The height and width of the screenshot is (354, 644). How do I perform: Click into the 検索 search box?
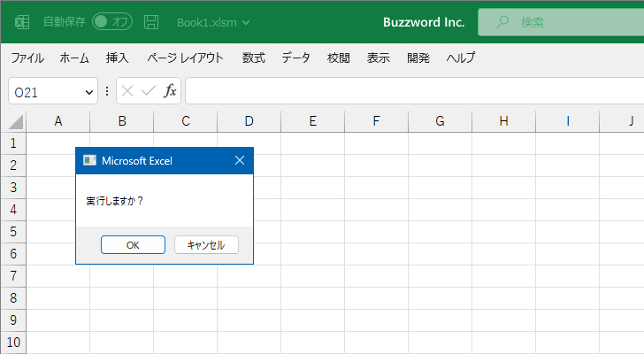coord(561,22)
